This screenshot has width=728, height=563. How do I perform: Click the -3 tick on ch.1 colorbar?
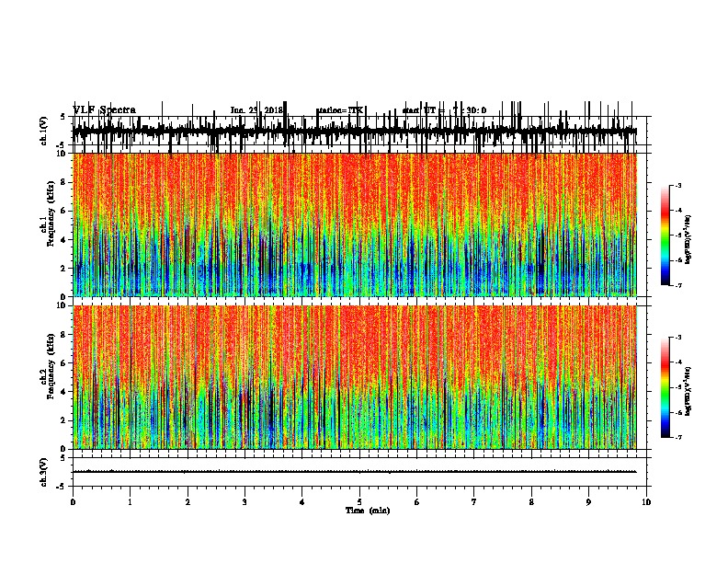(x=677, y=185)
